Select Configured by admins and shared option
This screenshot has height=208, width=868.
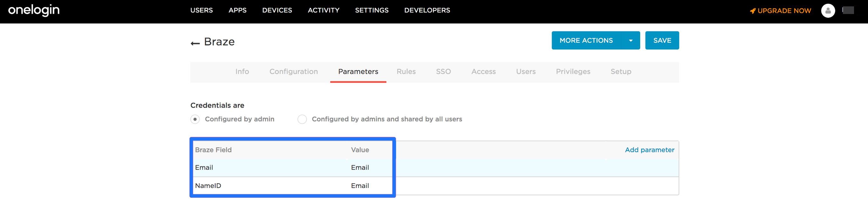pyautogui.click(x=302, y=119)
